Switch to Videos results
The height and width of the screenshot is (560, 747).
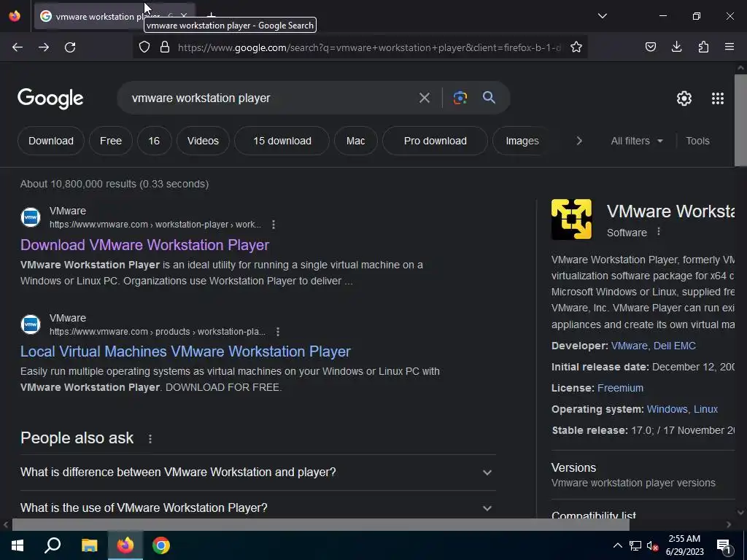tap(203, 141)
